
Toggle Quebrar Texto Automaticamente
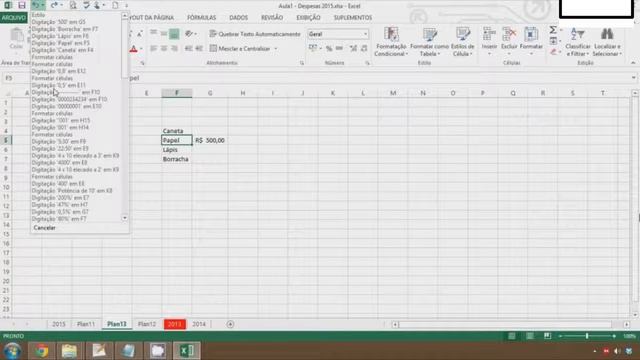255,34
